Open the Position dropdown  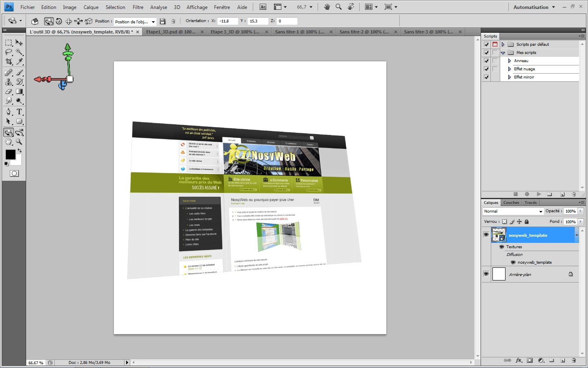[x=135, y=22]
